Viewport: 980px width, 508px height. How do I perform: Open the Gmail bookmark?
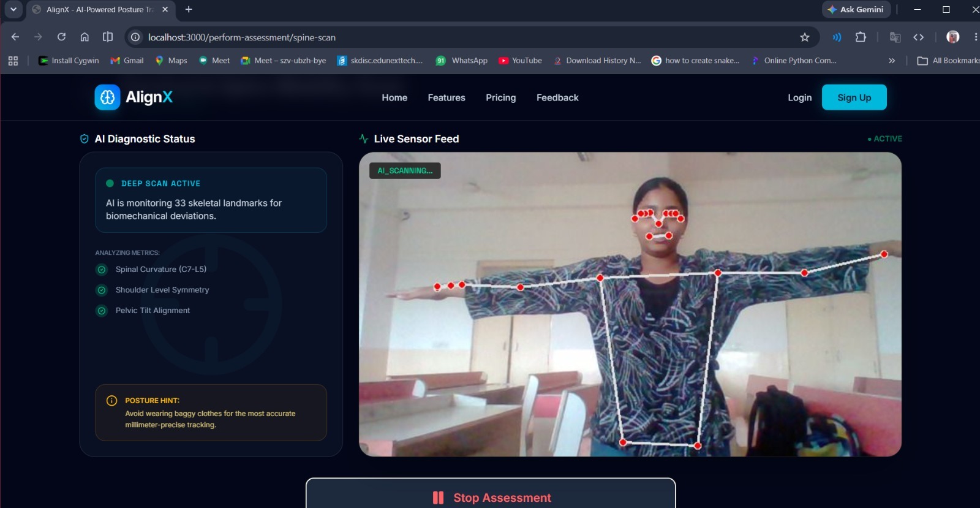point(127,61)
